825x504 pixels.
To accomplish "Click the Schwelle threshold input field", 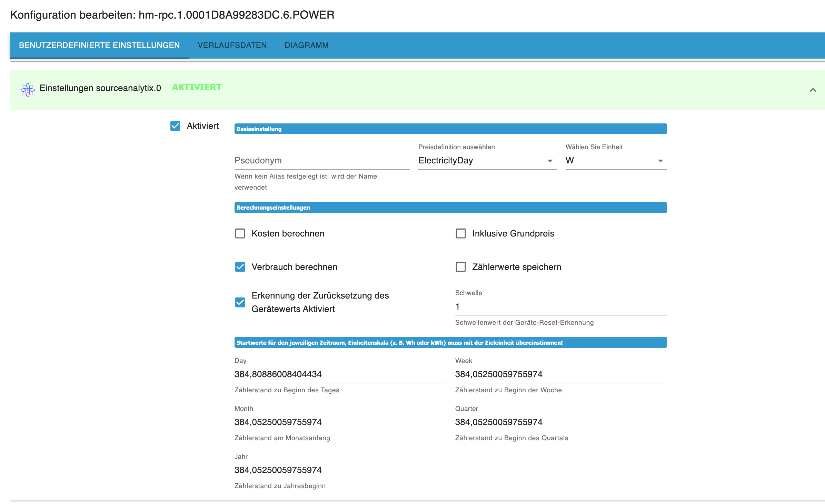I will coord(560,307).
